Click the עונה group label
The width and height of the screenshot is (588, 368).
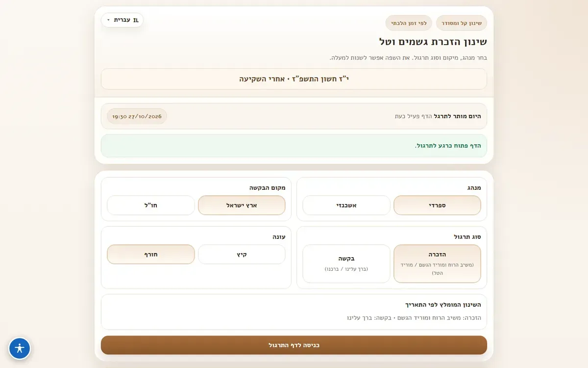coord(279,237)
